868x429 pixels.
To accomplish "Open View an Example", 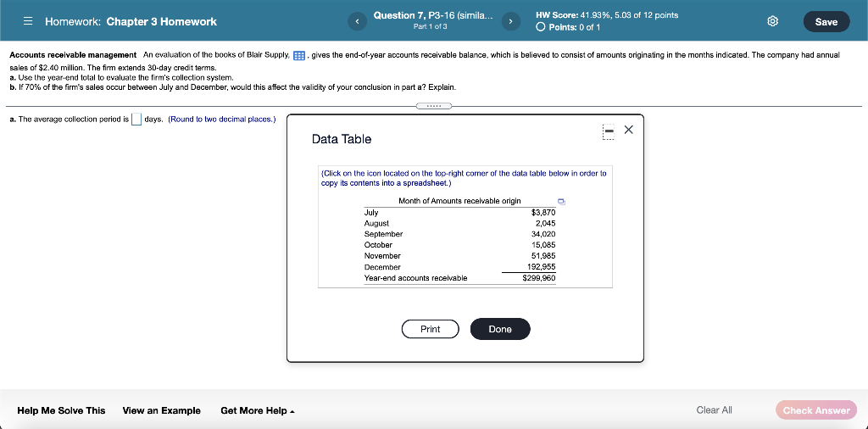I will pos(162,410).
